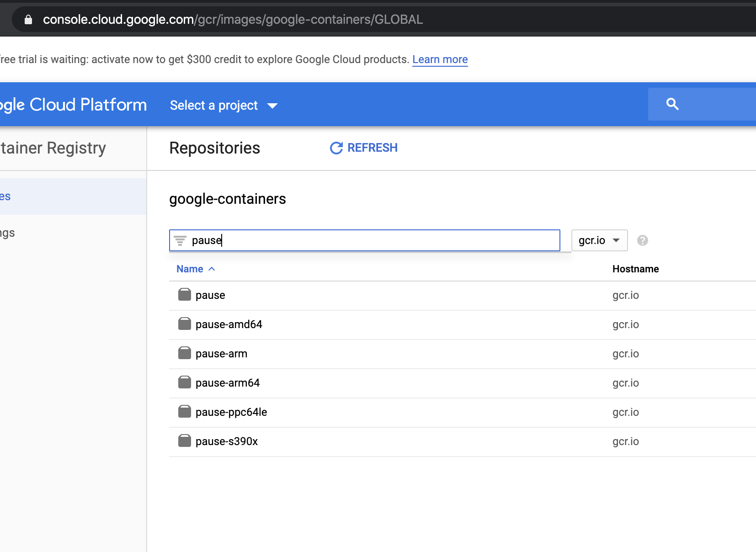Open help via the question mark icon
756x552 pixels.
click(643, 240)
